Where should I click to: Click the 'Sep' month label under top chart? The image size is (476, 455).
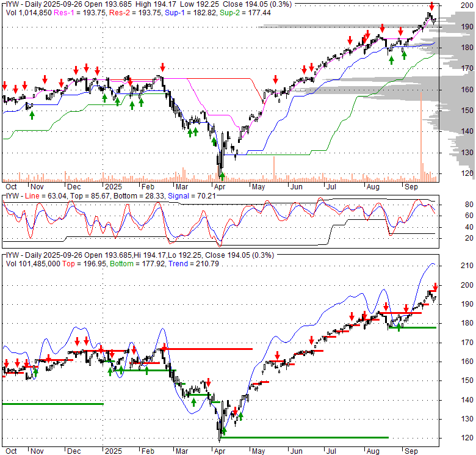coord(411,187)
